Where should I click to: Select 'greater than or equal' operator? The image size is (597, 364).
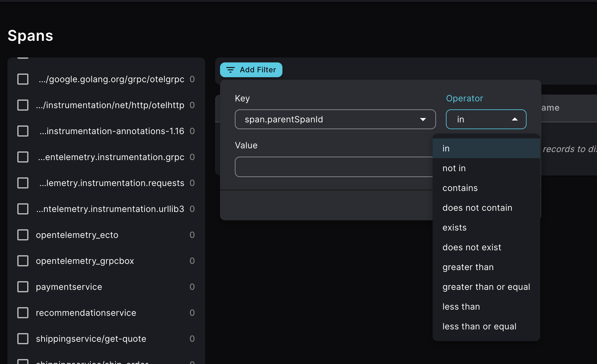tap(486, 287)
